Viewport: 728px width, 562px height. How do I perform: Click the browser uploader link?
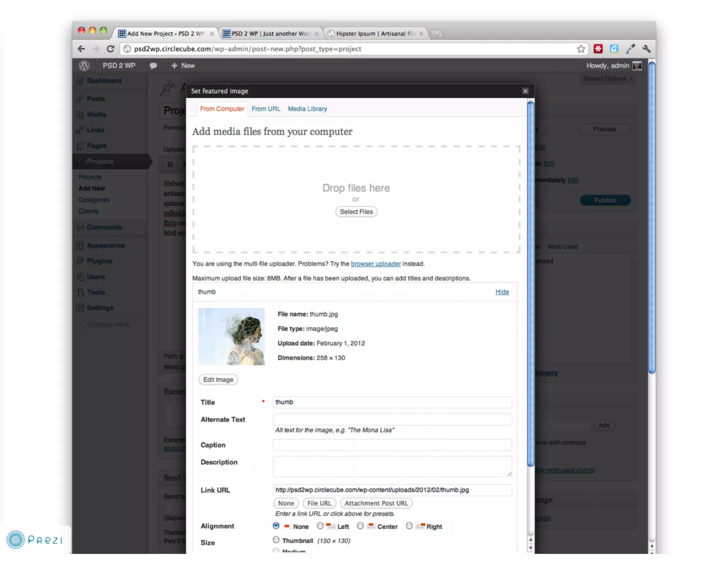point(376,264)
